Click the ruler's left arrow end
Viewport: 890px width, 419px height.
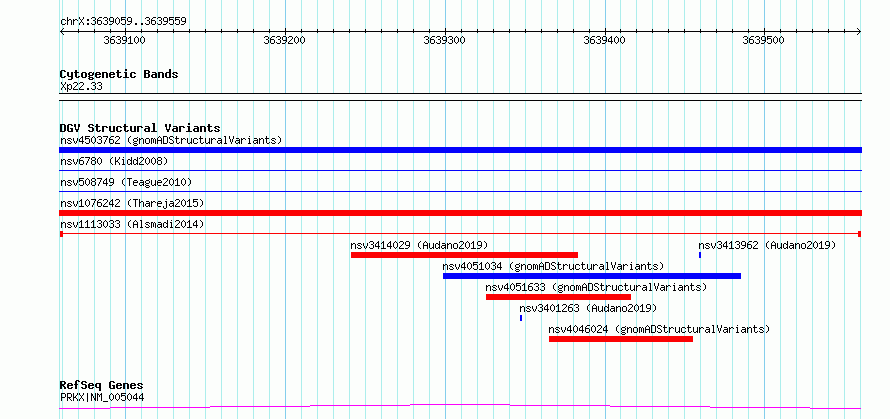coord(62,32)
